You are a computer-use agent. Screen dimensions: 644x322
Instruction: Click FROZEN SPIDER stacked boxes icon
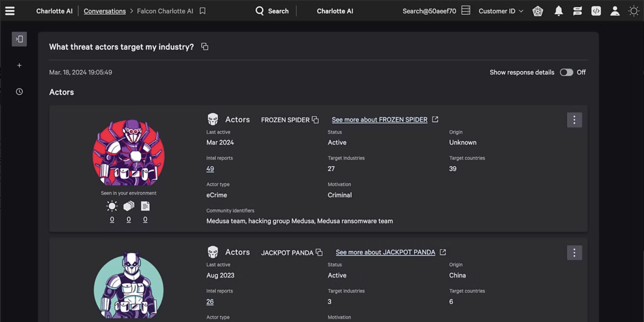[129, 206]
